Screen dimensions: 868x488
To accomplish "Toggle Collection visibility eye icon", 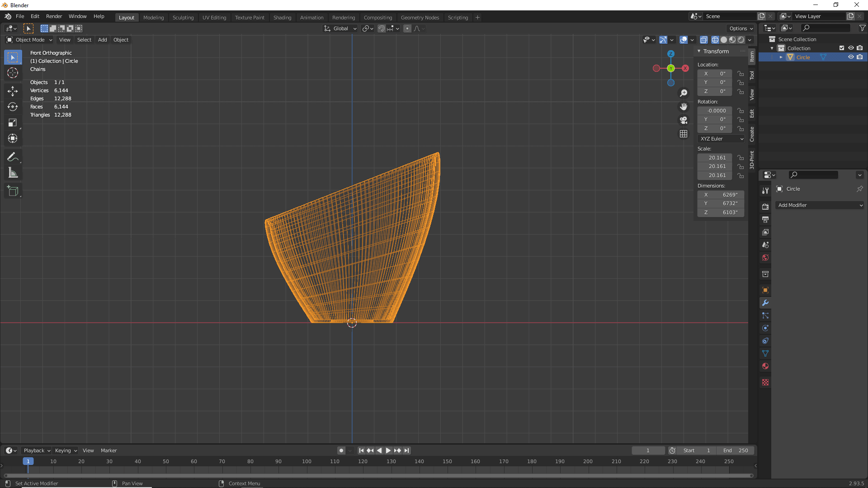I will click(851, 48).
